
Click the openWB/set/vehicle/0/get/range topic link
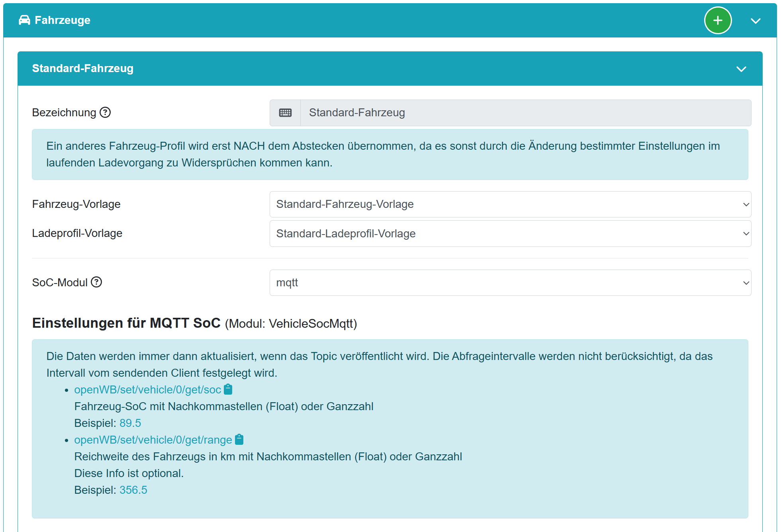click(153, 440)
